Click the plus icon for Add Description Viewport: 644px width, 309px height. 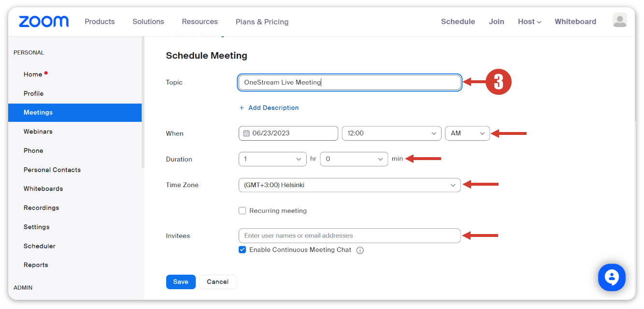[x=242, y=108]
